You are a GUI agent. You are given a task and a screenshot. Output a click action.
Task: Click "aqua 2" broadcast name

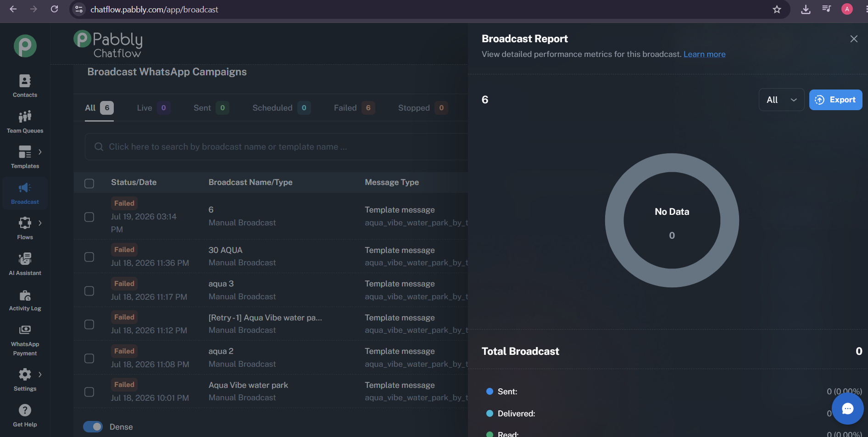[221, 351]
